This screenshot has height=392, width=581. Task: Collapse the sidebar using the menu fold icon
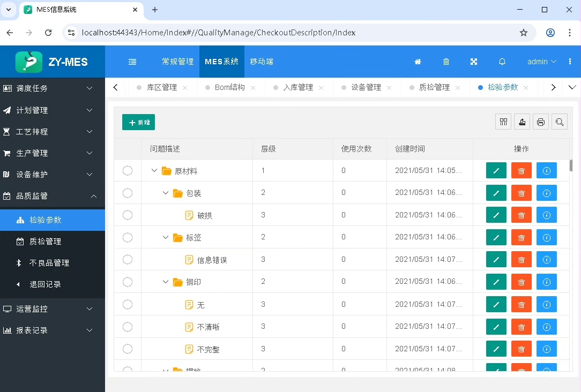(132, 62)
